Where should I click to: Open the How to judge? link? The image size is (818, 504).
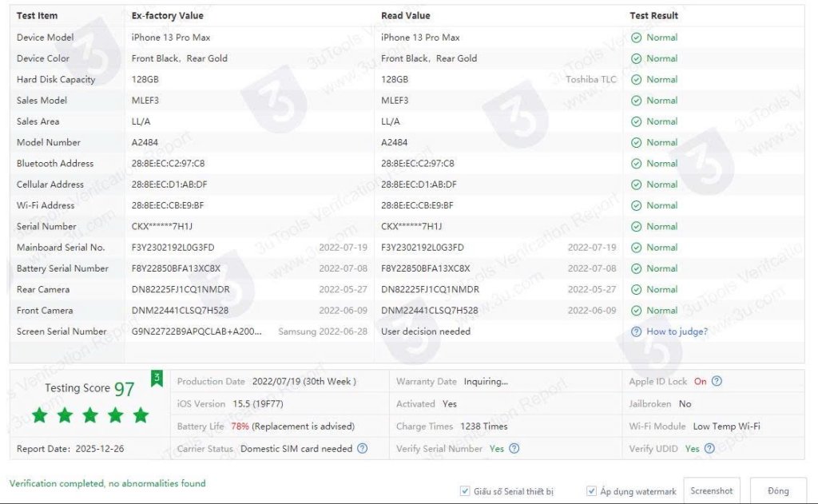[x=677, y=331]
